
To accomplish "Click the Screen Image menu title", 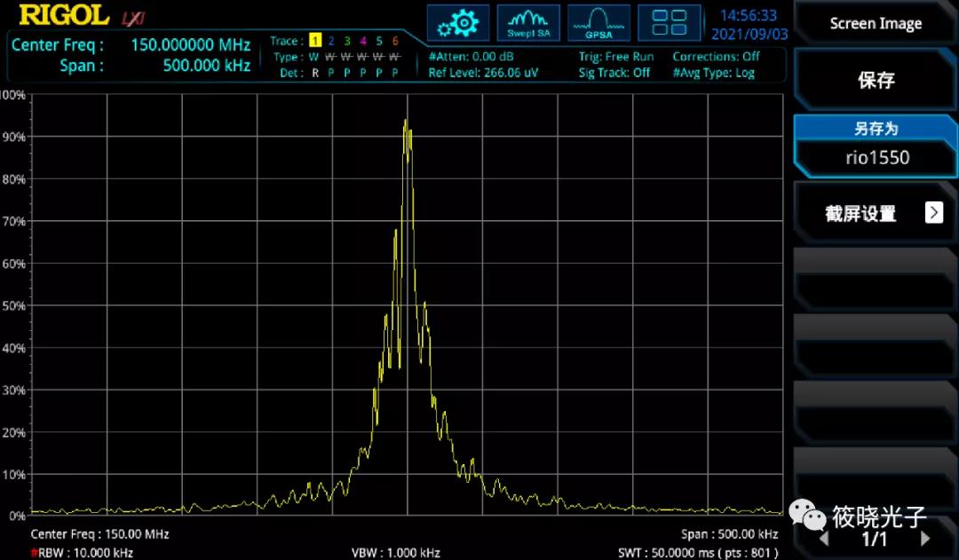I will (x=876, y=24).
